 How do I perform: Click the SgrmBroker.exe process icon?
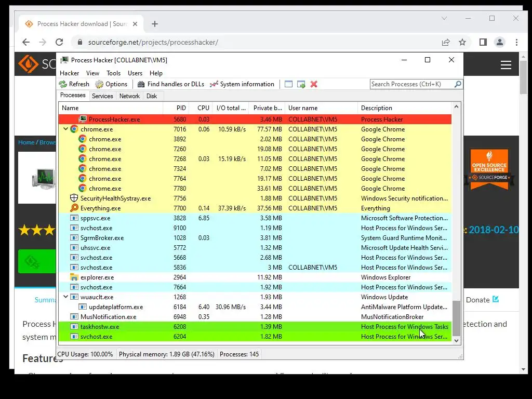coord(74,237)
